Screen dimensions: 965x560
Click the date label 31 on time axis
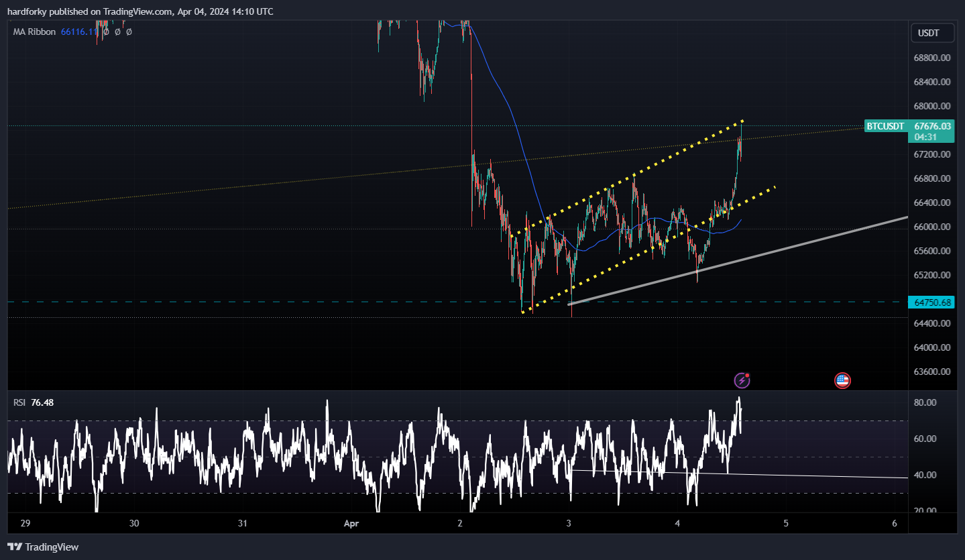click(243, 523)
